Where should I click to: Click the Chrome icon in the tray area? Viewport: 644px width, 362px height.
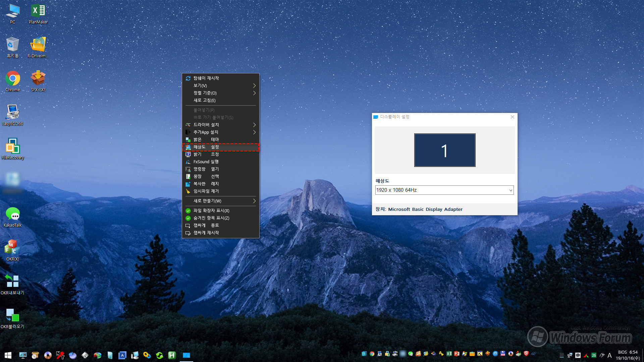click(x=372, y=354)
